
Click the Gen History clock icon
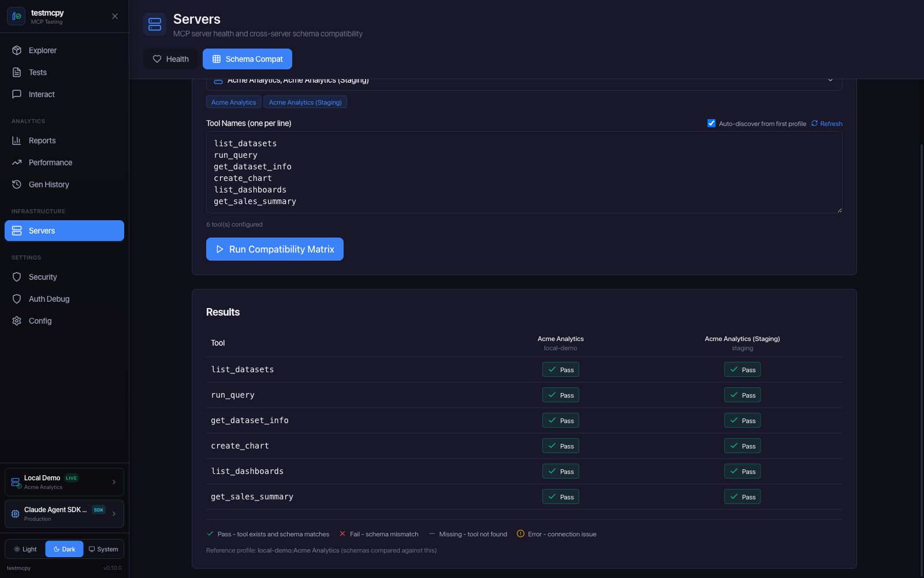pyautogui.click(x=17, y=184)
